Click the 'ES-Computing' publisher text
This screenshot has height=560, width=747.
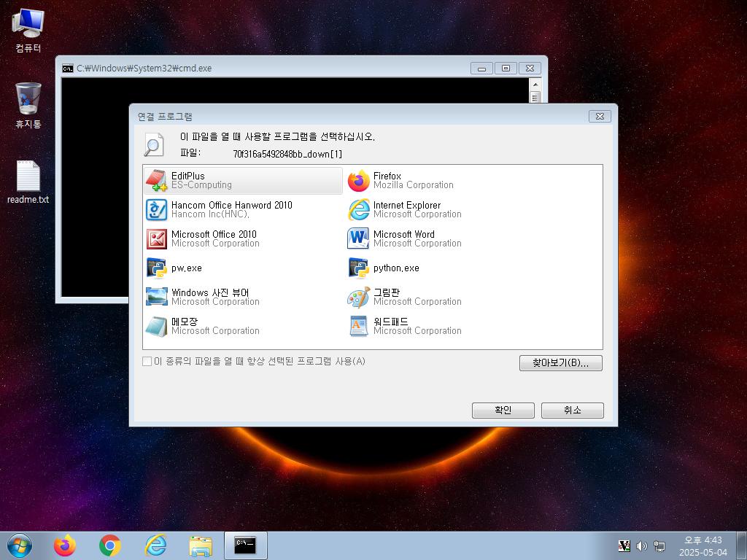point(201,185)
